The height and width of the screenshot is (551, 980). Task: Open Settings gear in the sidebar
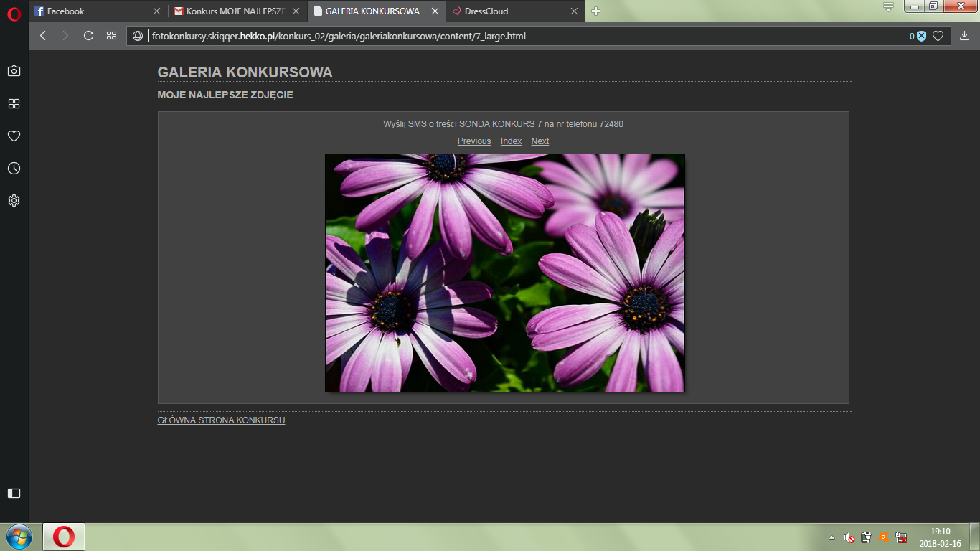click(14, 201)
